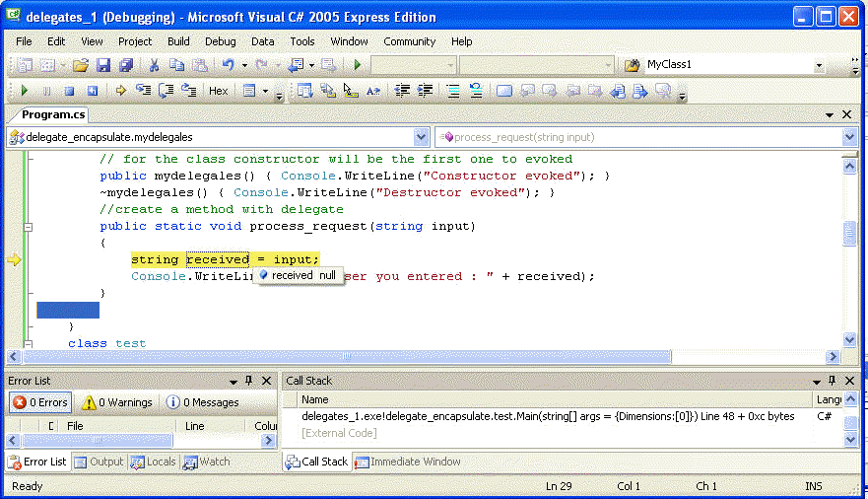Toggle Hex display in debug toolbar
Viewport: 868px width, 499px height.
[218, 91]
